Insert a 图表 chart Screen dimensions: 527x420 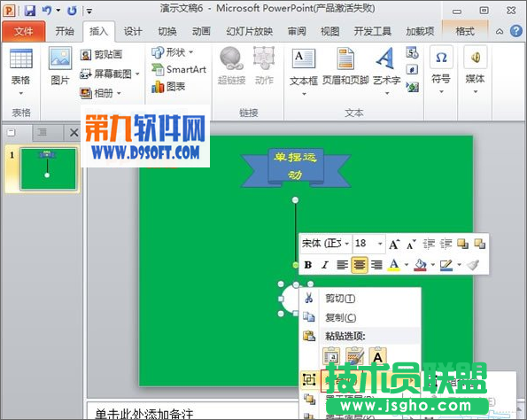(168, 87)
